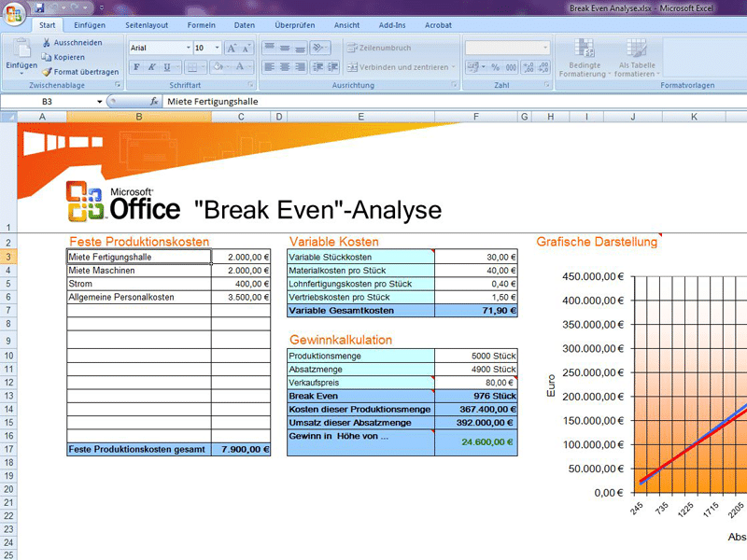
Task: Open the text orientation button
Action: point(319,48)
